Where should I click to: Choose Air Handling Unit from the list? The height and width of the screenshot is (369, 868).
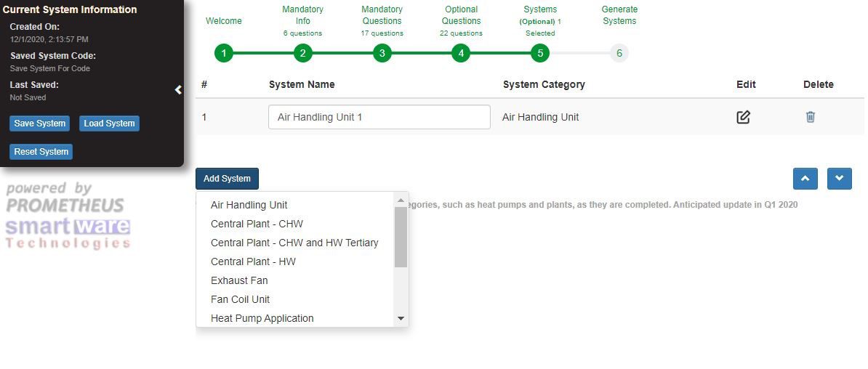click(249, 206)
